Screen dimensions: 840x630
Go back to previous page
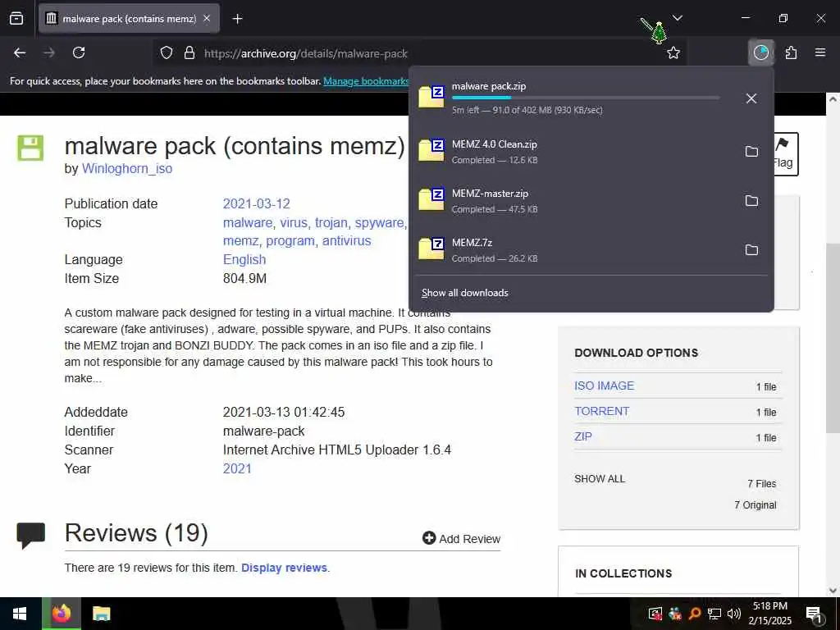[20, 52]
